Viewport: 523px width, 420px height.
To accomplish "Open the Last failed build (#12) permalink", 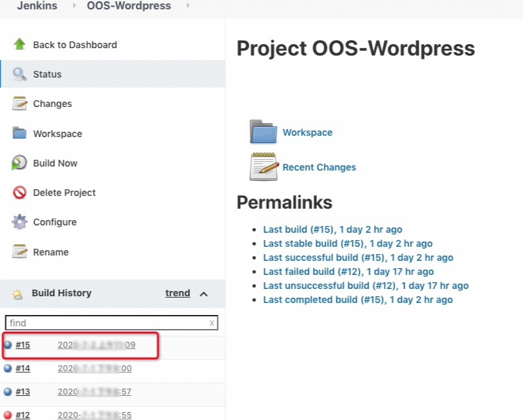I will pyautogui.click(x=348, y=272).
